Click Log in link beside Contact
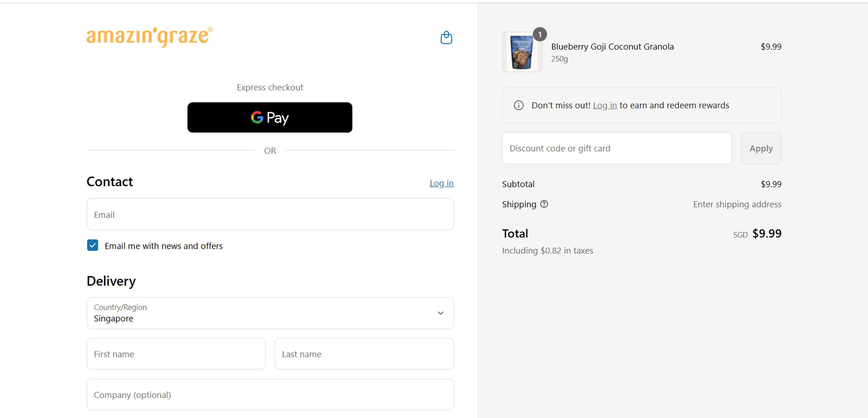The width and height of the screenshot is (868, 418). click(441, 183)
